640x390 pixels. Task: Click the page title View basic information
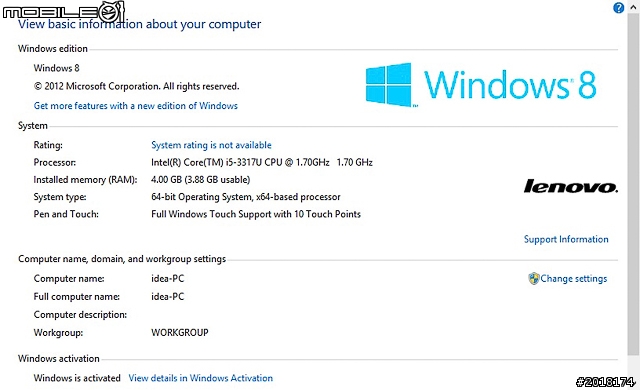pyautogui.click(x=139, y=24)
